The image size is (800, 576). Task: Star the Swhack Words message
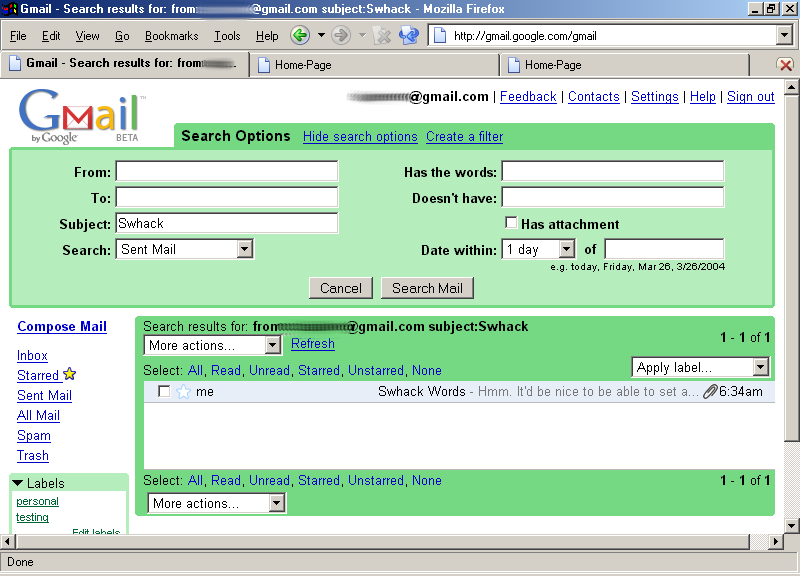(x=183, y=392)
